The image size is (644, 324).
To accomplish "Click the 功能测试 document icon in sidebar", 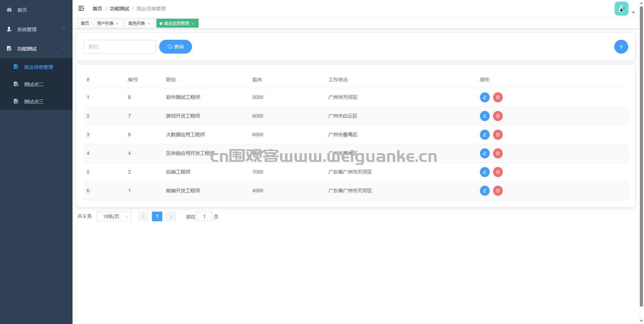I will pos(9,48).
